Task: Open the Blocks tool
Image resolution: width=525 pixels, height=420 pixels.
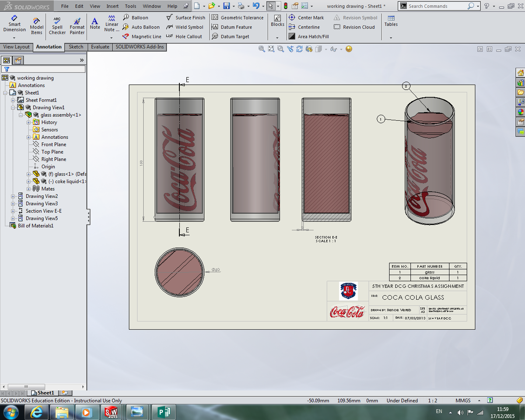Action: pyautogui.click(x=277, y=21)
